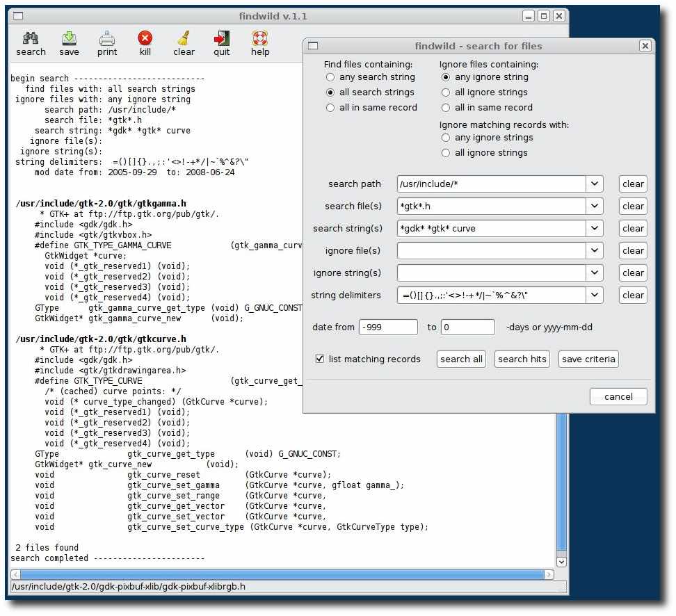
Task: Click the broom clear icon
Action: click(184, 38)
